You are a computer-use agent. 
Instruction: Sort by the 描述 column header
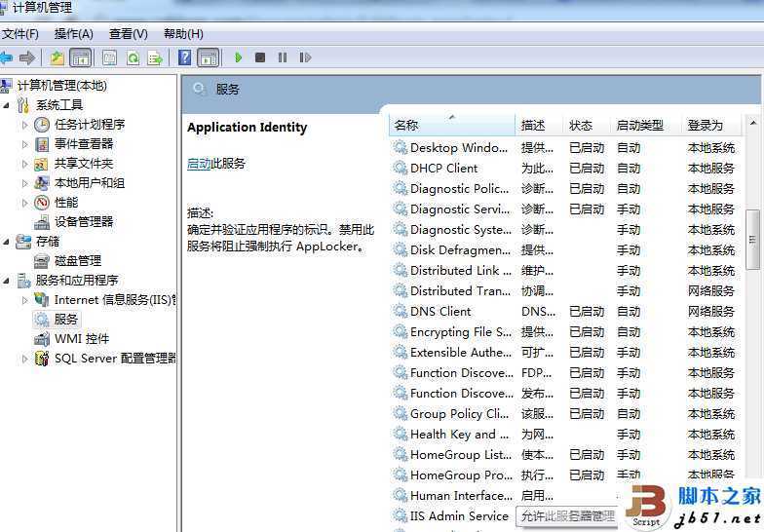pos(539,125)
